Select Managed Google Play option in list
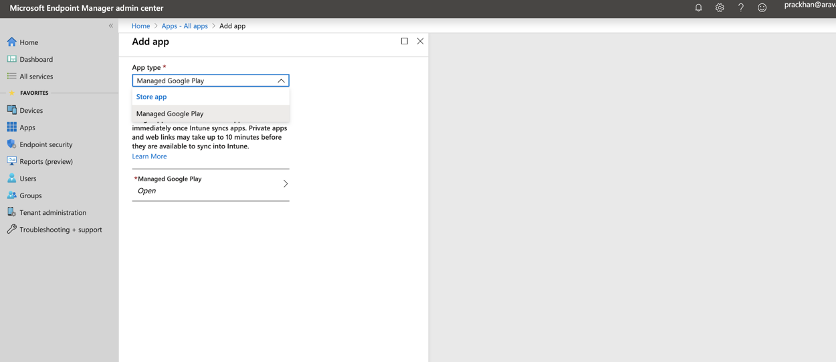This screenshot has height=362, width=837. [211, 114]
